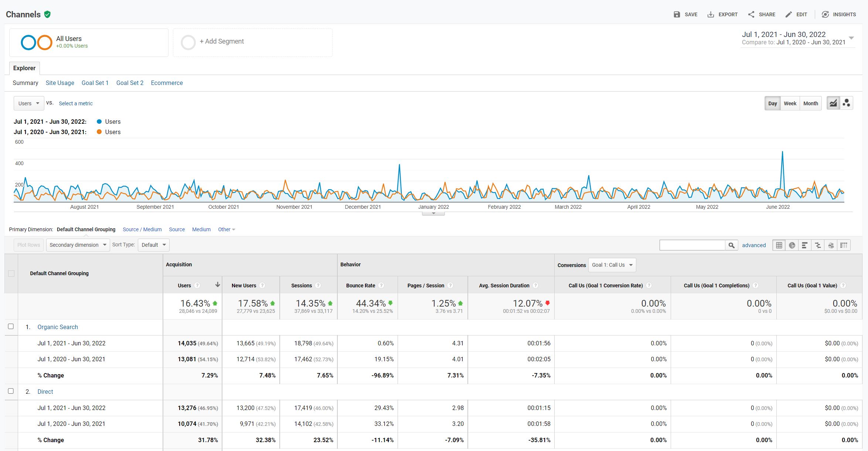The image size is (868, 451).
Task: Click help icon next to Goal 1 Completions
Action: tap(755, 286)
